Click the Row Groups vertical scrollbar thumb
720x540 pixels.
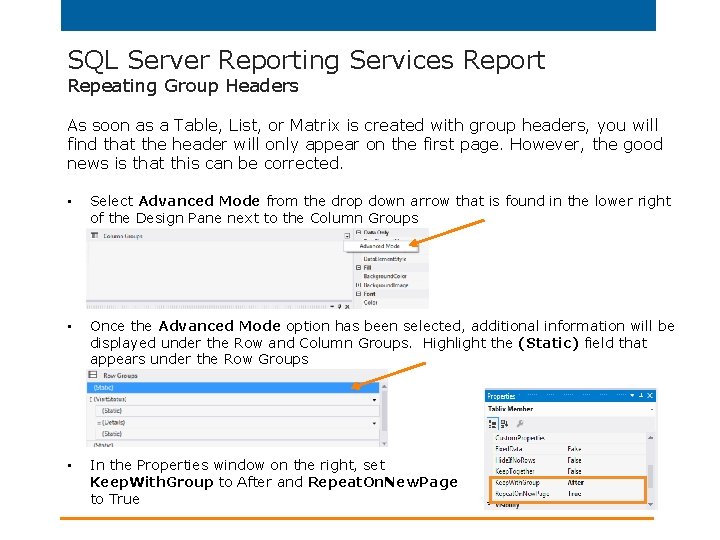[x=384, y=411]
